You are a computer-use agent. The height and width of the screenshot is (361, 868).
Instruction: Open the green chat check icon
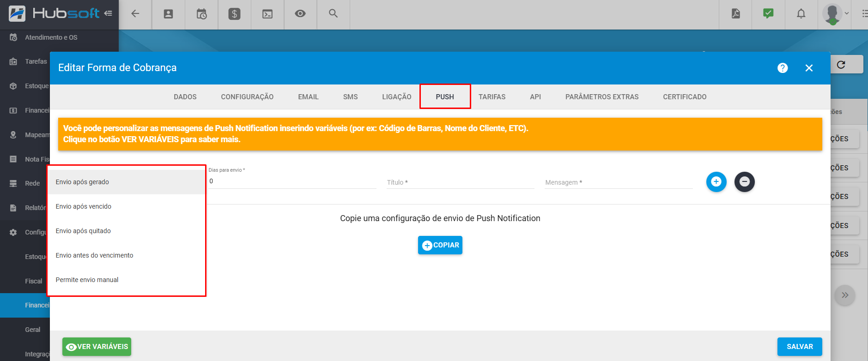(768, 14)
